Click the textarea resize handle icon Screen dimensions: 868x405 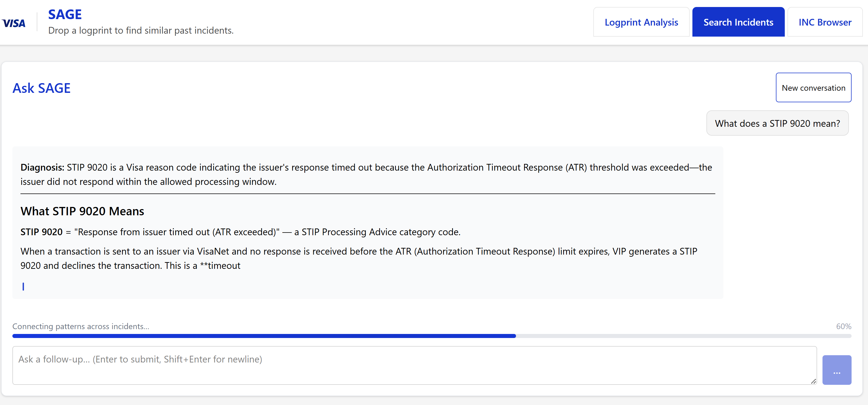point(813,381)
